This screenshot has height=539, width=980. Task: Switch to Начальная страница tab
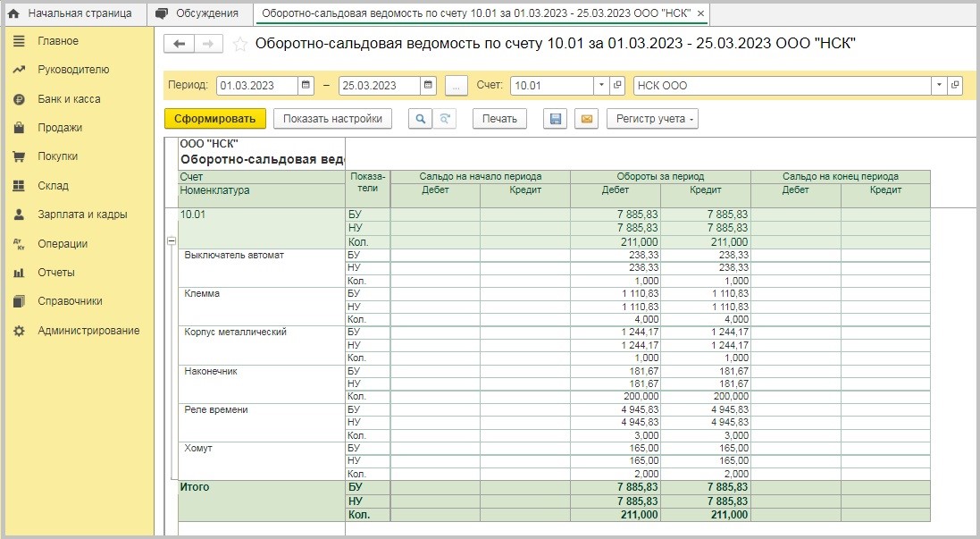74,13
